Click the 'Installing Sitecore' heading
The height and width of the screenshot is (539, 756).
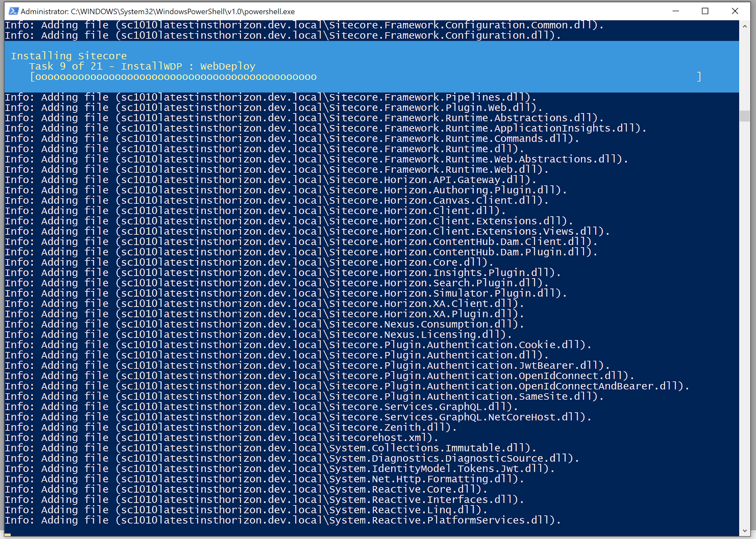pos(69,56)
